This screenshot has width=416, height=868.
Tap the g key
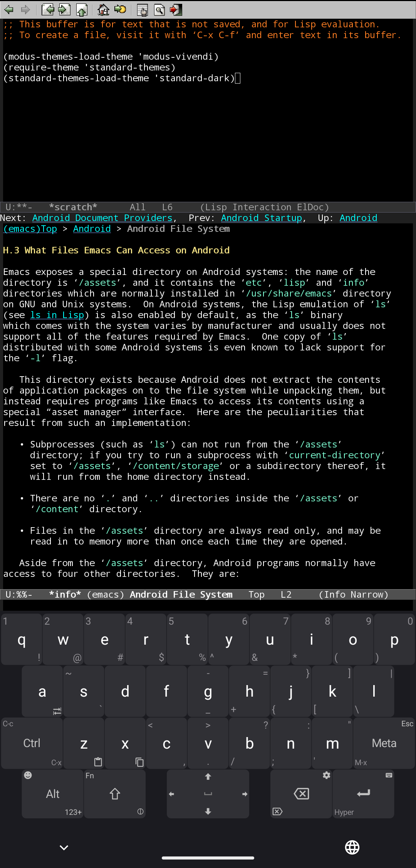tap(208, 692)
